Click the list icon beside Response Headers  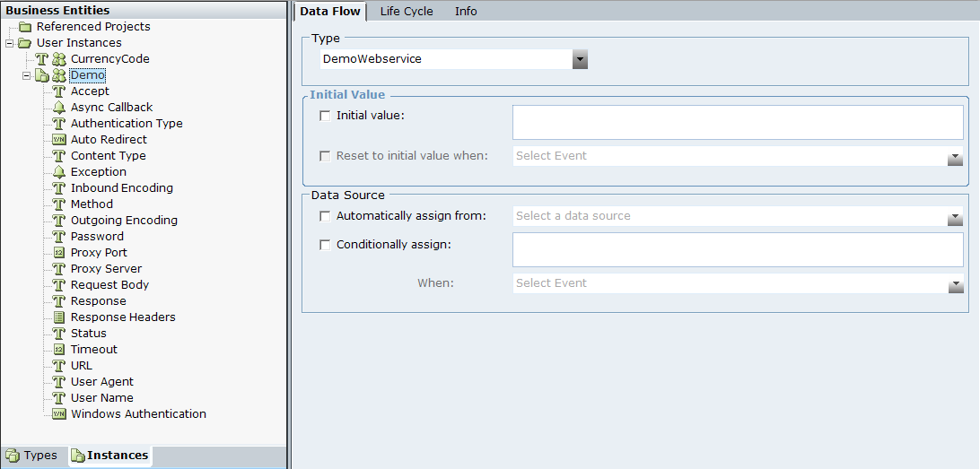point(59,317)
